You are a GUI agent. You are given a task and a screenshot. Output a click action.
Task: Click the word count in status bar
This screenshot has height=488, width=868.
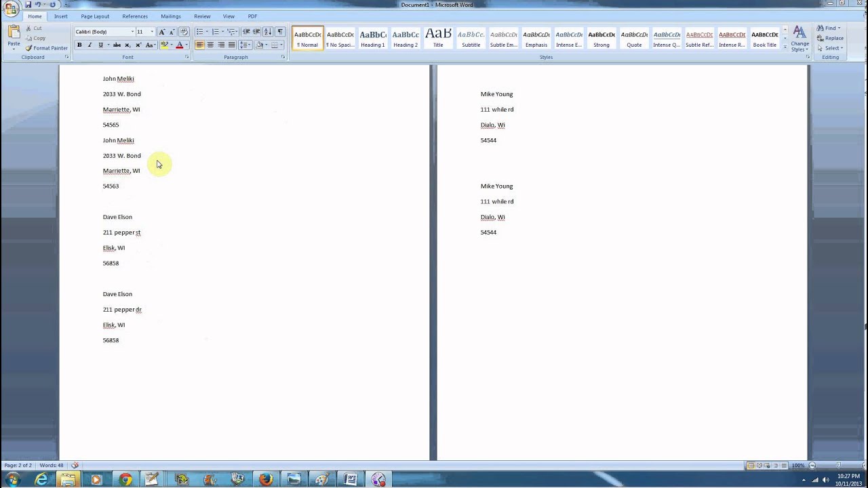[52, 466]
